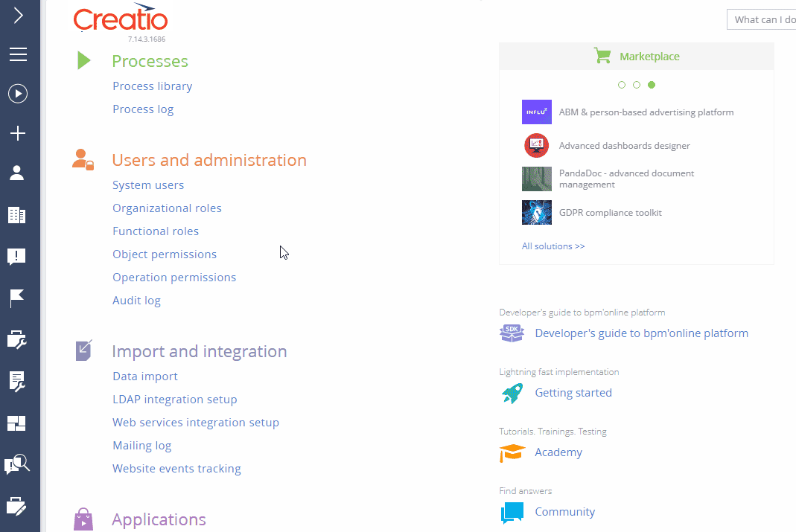The image size is (796, 532).
Task: Select the third filled Marketplace carousel dot
Action: pos(652,85)
